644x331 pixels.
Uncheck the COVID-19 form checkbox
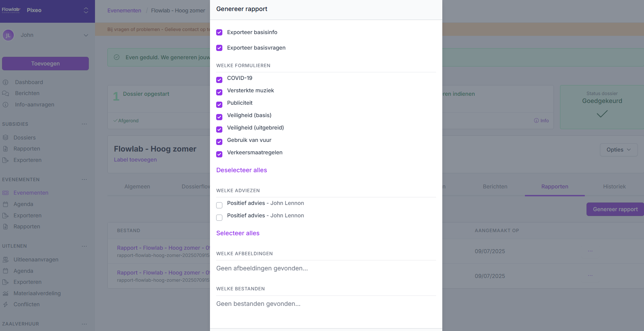[x=219, y=80]
